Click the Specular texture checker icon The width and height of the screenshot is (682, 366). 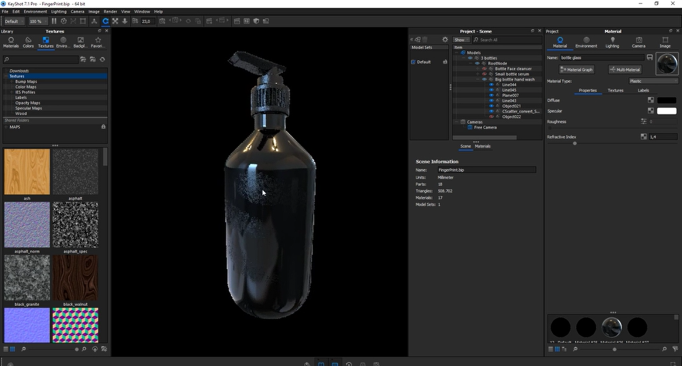point(651,111)
